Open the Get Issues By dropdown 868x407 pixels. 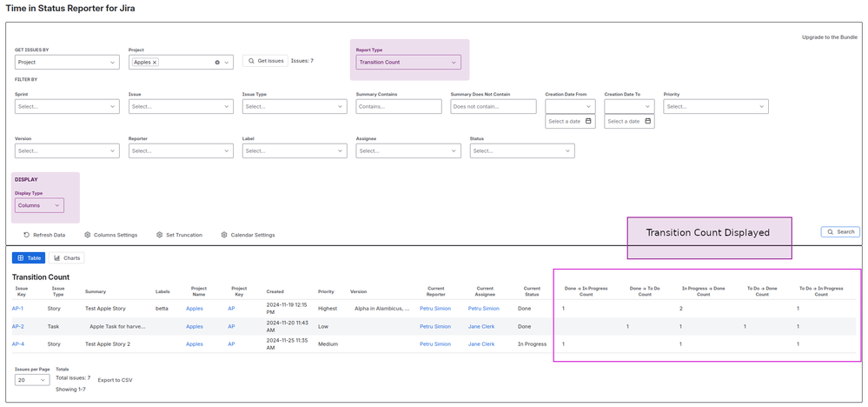coord(67,63)
